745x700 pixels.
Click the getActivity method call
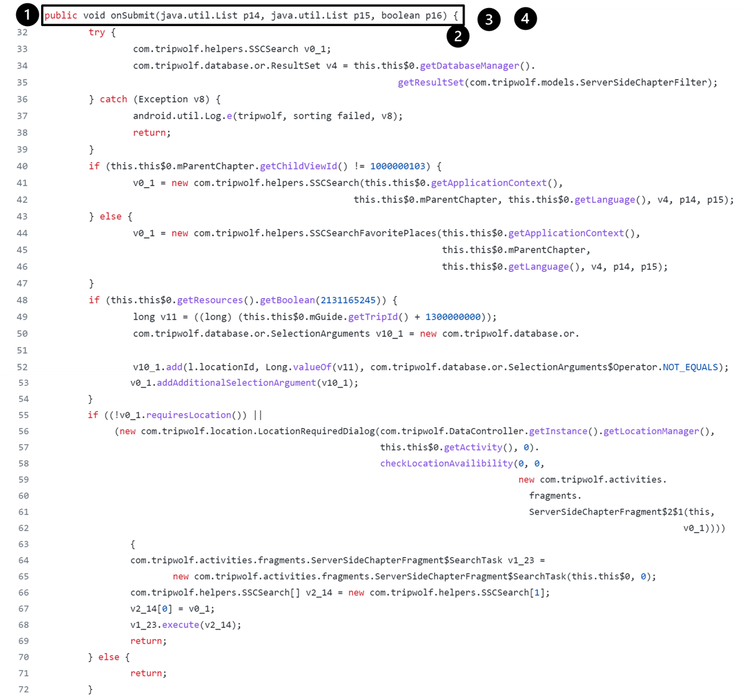click(x=473, y=447)
